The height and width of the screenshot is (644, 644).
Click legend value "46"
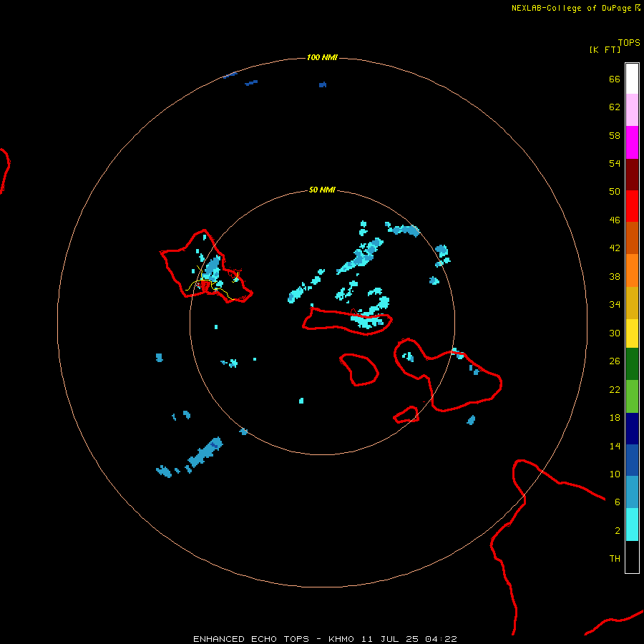(615, 220)
